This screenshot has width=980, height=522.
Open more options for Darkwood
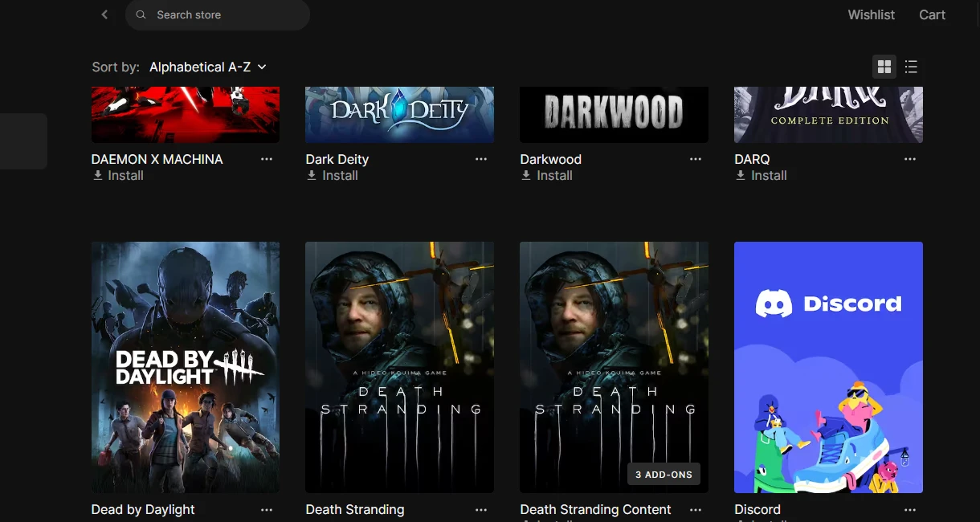pyautogui.click(x=696, y=159)
